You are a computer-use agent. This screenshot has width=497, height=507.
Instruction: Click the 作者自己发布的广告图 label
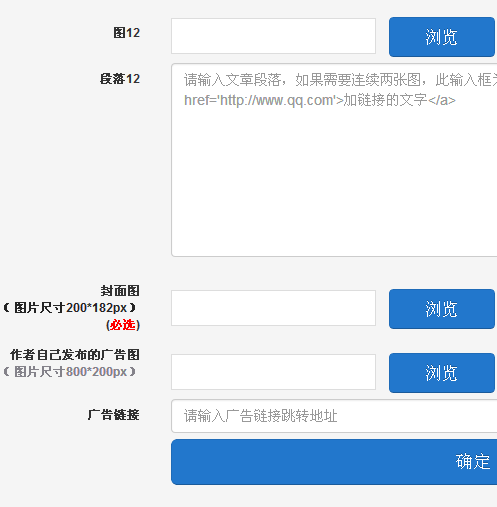coord(75,355)
